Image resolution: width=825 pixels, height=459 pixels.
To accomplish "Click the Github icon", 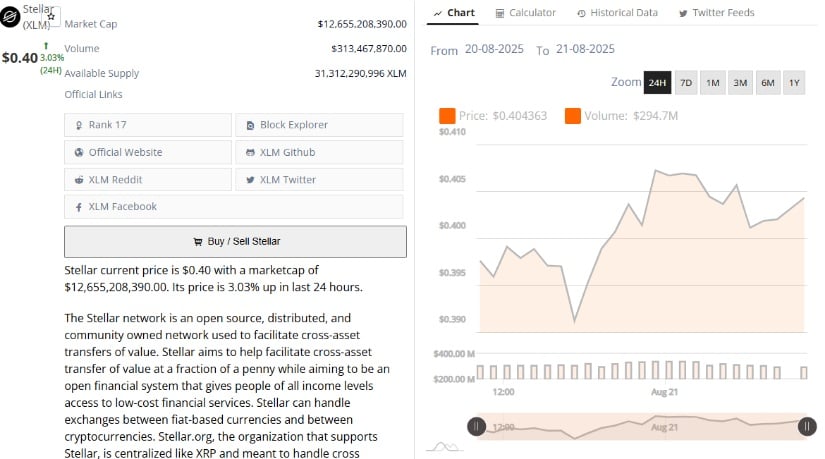I will 250,153.
